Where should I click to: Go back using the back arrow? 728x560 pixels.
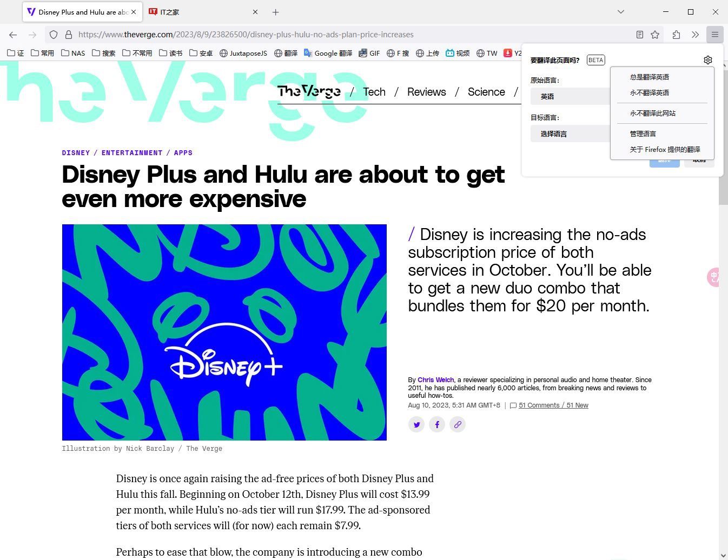[x=13, y=35]
